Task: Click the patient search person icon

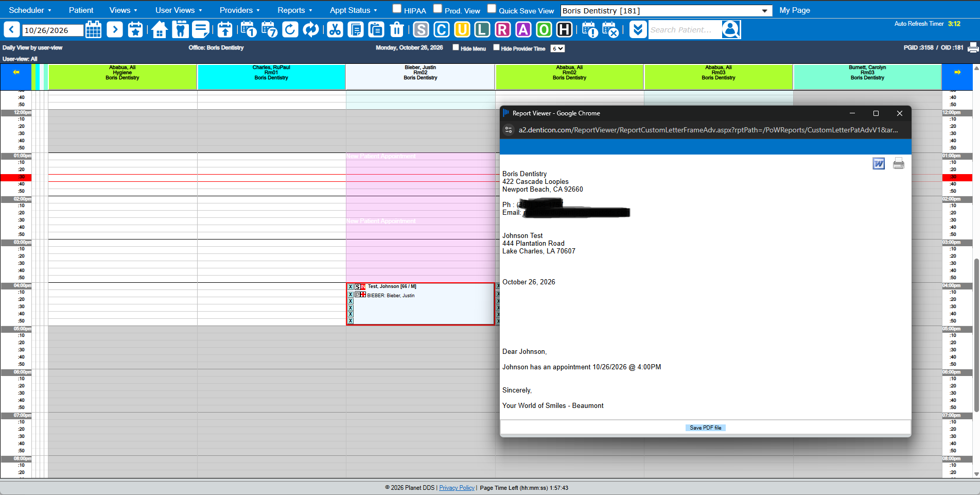Action: [731, 30]
